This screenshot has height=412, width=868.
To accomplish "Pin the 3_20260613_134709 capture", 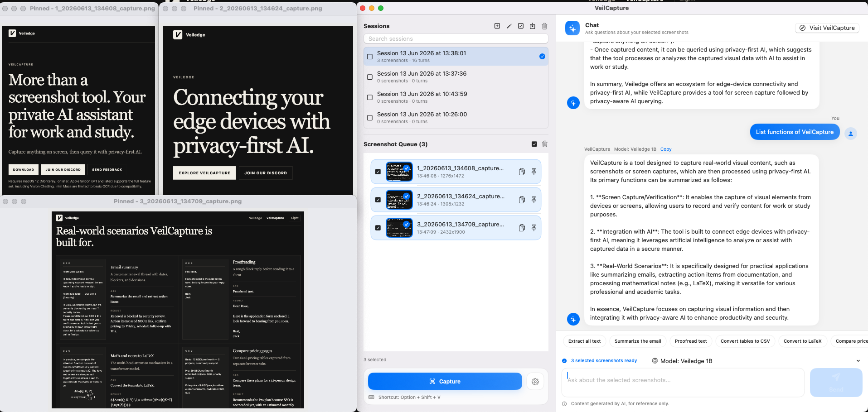I will pos(534,228).
